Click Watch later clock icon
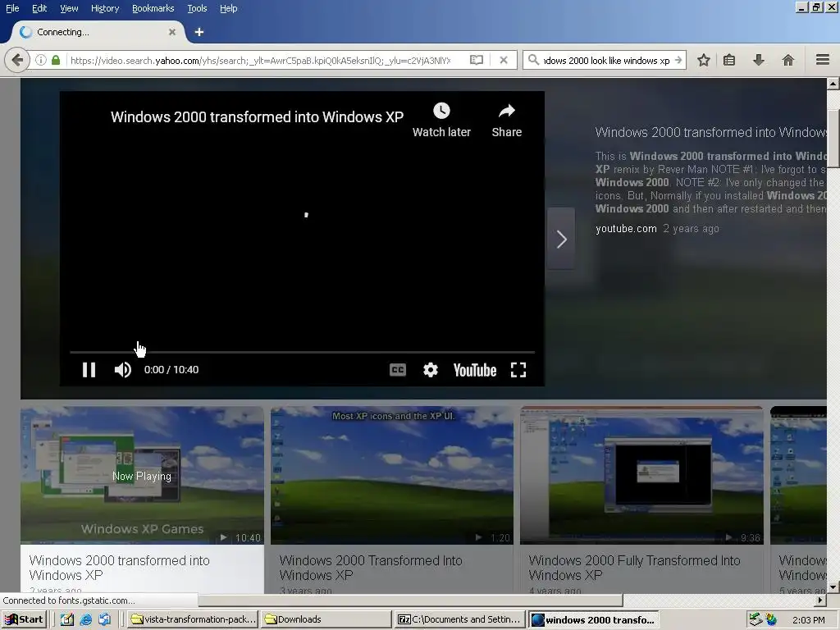Screen dimensions: 840x630 coord(441,111)
